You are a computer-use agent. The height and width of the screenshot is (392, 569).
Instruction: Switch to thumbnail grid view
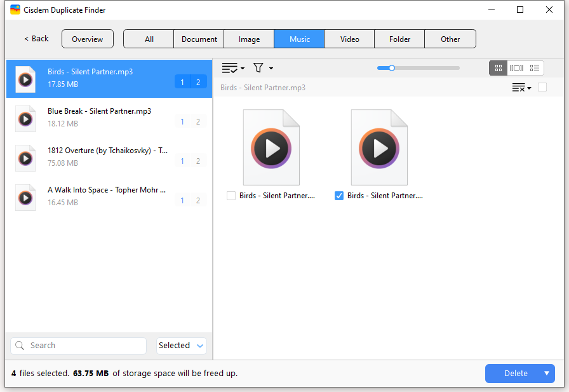point(499,68)
